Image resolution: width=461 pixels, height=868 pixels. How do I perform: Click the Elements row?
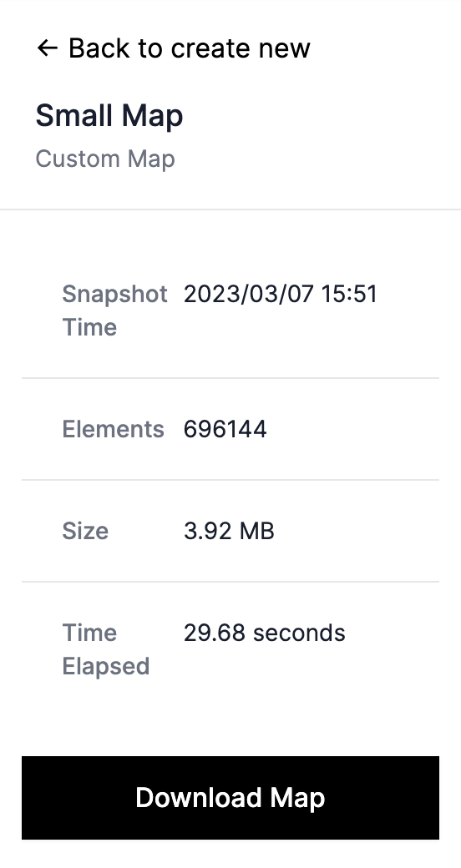click(230, 429)
